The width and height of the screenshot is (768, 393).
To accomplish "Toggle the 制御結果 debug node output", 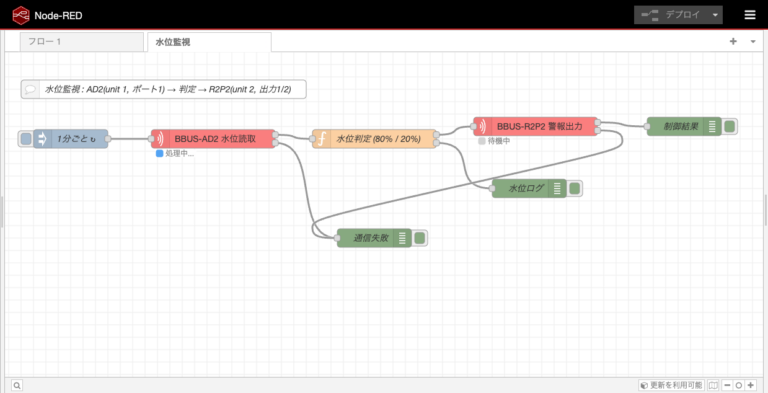I will [729, 126].
